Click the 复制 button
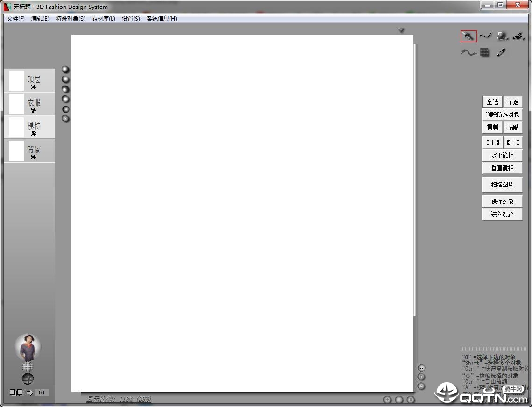The height and width of the screenshot is (407, 532). [492, 127]
